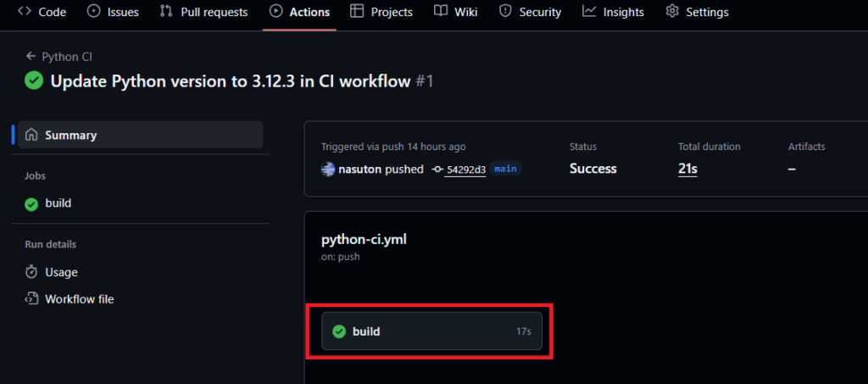
Task: Open repository Settings tab
Action: coord(697,12)
